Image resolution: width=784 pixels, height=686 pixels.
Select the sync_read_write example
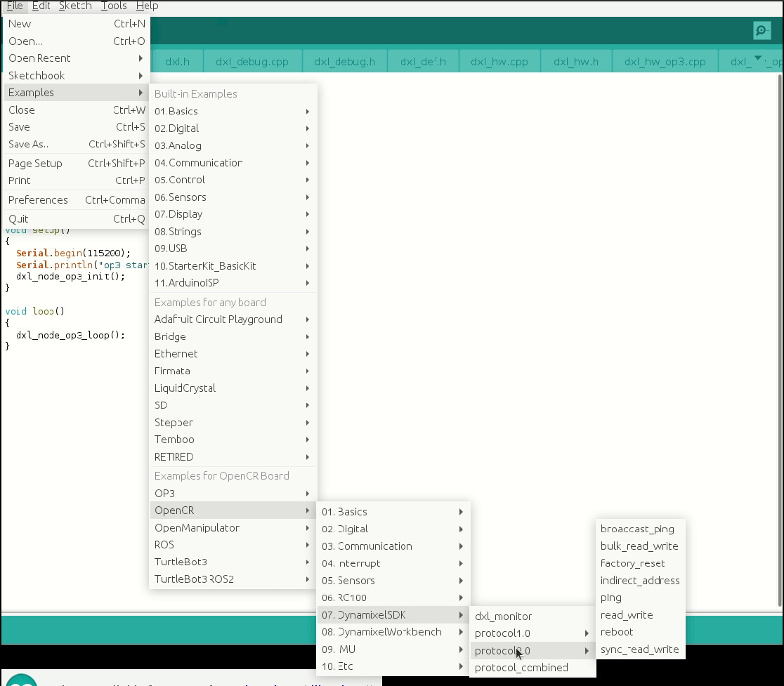tap(639, 649)
